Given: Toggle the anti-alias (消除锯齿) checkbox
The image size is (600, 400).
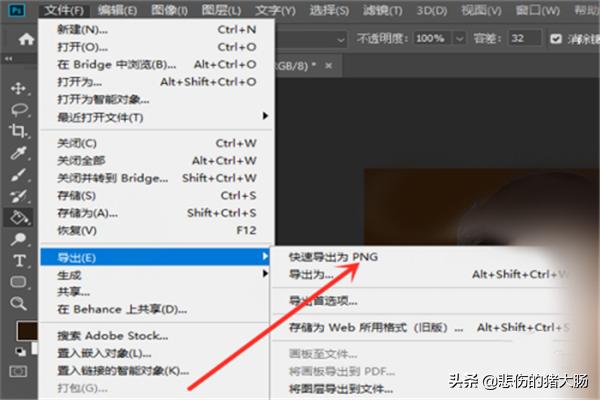Looking at the screenshot, I should tap(556, 39).
